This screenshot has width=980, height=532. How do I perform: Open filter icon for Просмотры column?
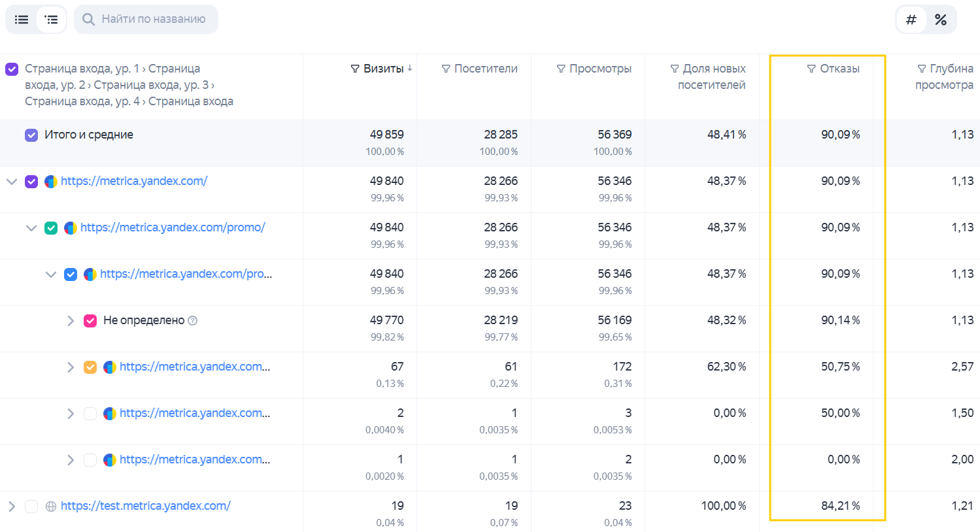pos(561,69)
